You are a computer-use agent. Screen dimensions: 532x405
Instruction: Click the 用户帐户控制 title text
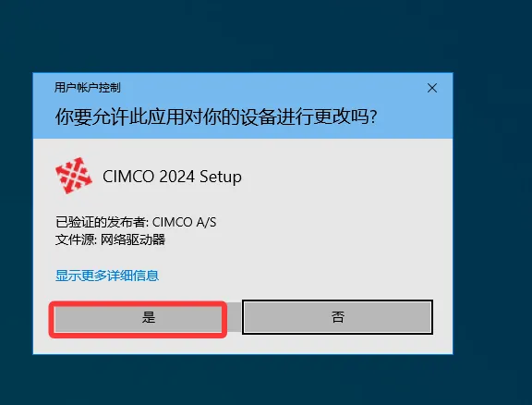click(87, 87)
